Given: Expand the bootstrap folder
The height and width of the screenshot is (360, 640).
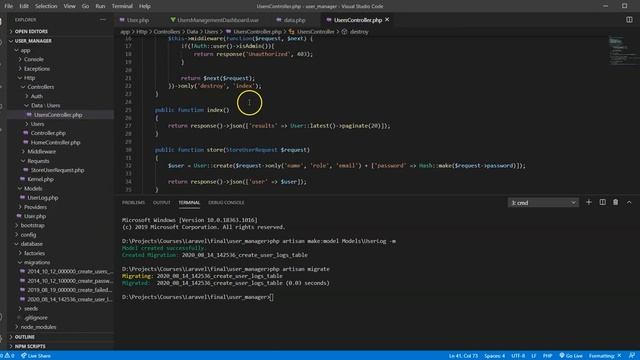Looking at the screenshot, I should [x=32, y=225].
